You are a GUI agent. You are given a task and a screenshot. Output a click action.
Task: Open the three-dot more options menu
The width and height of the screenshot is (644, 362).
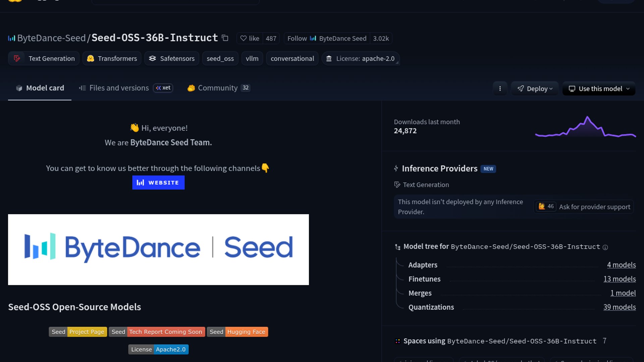pos(500,89)
